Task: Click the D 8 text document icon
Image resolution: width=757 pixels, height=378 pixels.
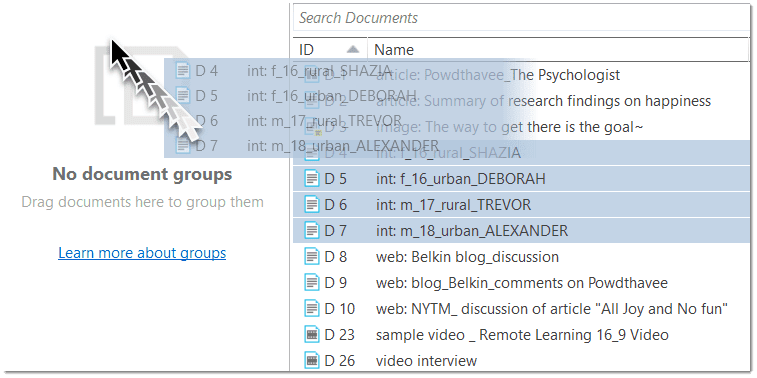Action: pos(312,257)
